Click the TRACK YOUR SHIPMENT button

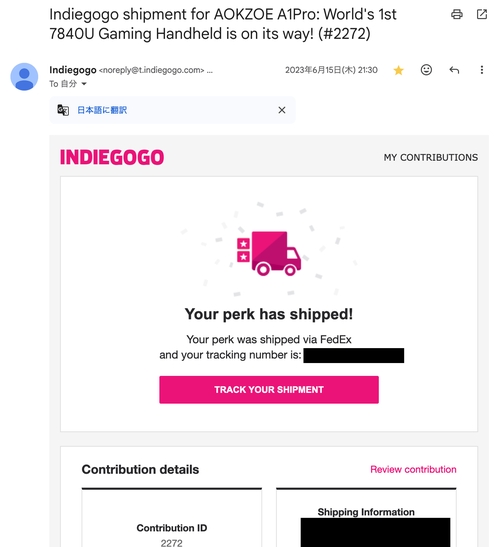[269, 390]
